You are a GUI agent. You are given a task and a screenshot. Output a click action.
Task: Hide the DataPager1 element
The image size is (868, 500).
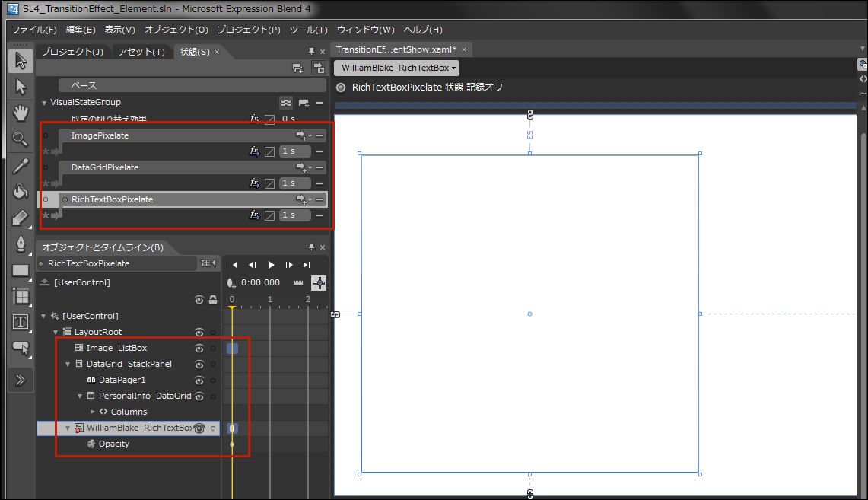[x=199, y=381]
